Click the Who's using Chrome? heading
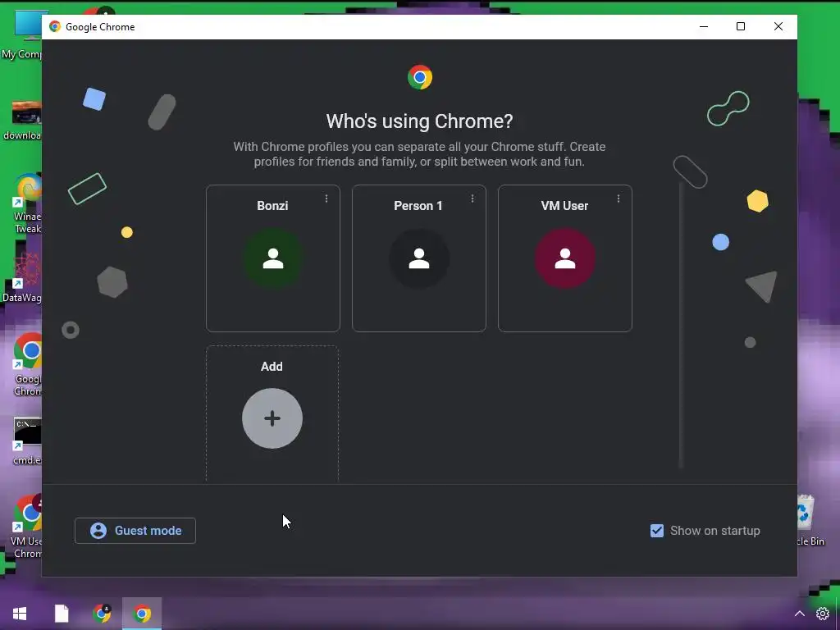This screenshot has width=840, height=630. (x=419, y=121)
